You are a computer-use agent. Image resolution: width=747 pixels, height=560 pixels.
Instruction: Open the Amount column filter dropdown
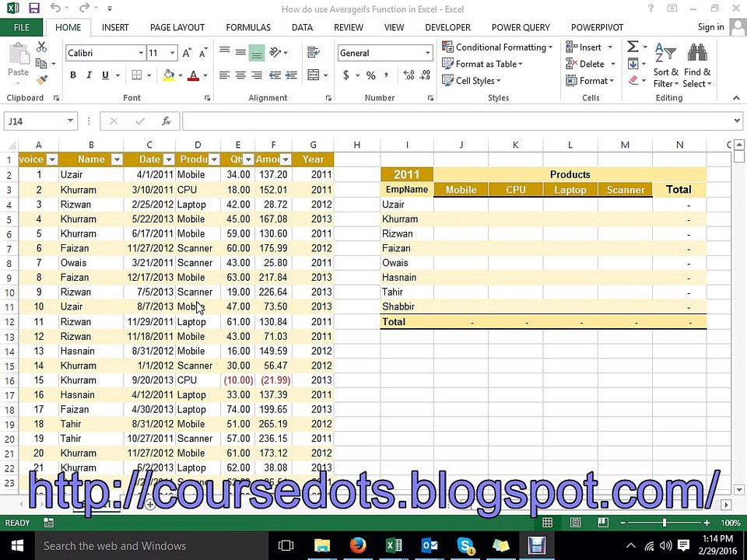tap(286, 159)
